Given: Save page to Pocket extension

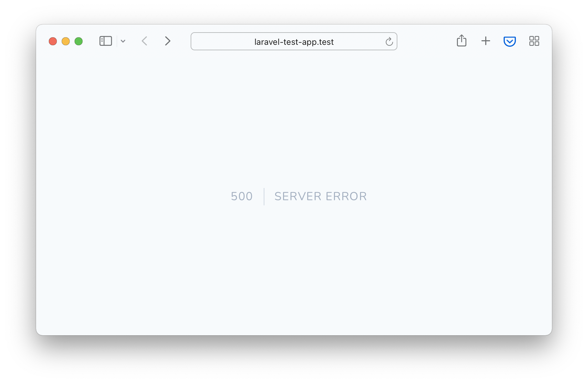Looking at the screenshot, I should point(509,41).
